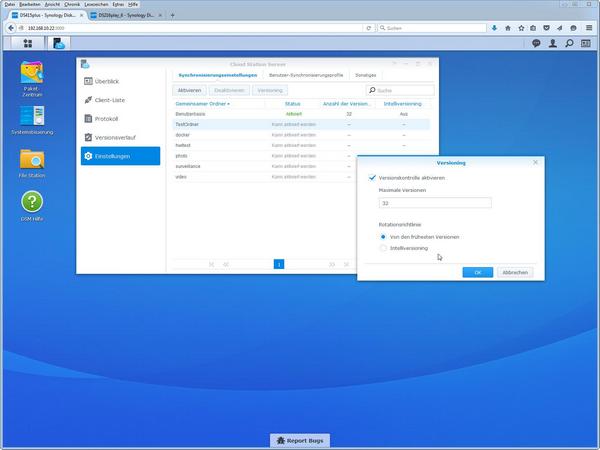
Task: Select Einstellungen in the sidebar
Action: point(121,156)
